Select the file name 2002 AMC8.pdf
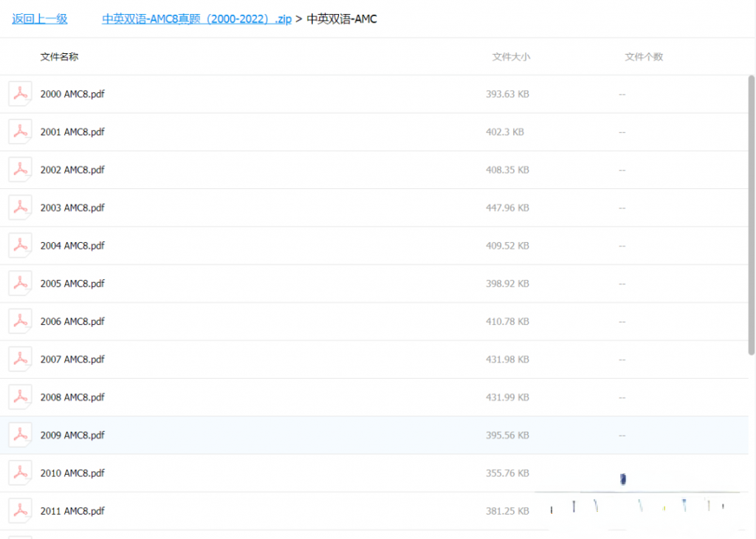Screen dimensions: 756x539 tap(72, 170)
